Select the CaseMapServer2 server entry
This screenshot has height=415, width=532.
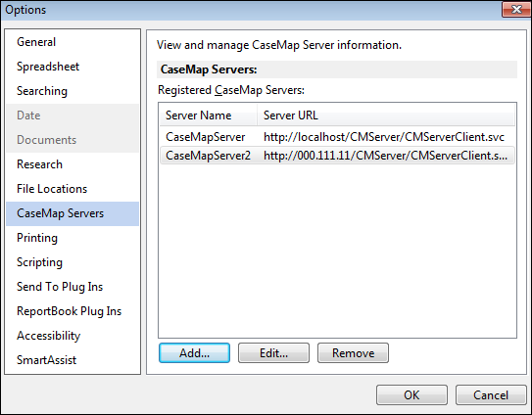tap(337, 156)
